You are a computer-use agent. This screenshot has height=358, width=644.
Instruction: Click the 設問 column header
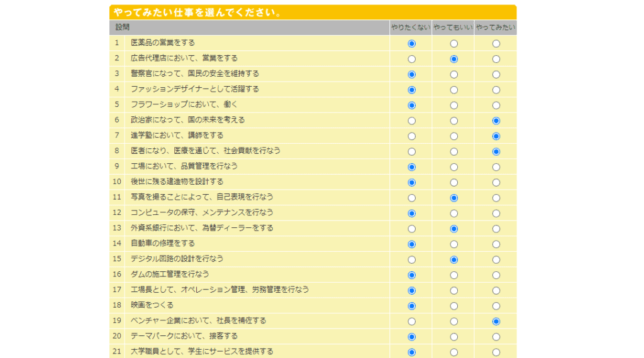click(x=123, y=28)
